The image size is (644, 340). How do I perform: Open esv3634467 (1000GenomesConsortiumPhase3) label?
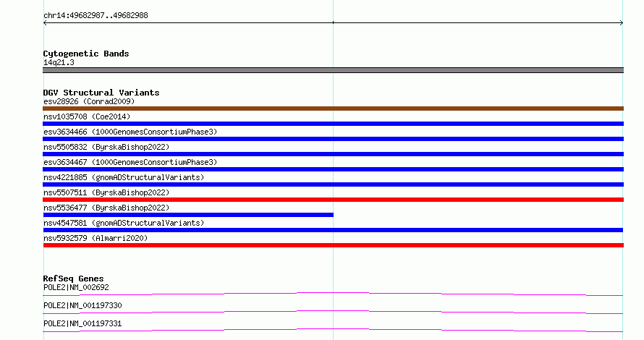[130, 162]
